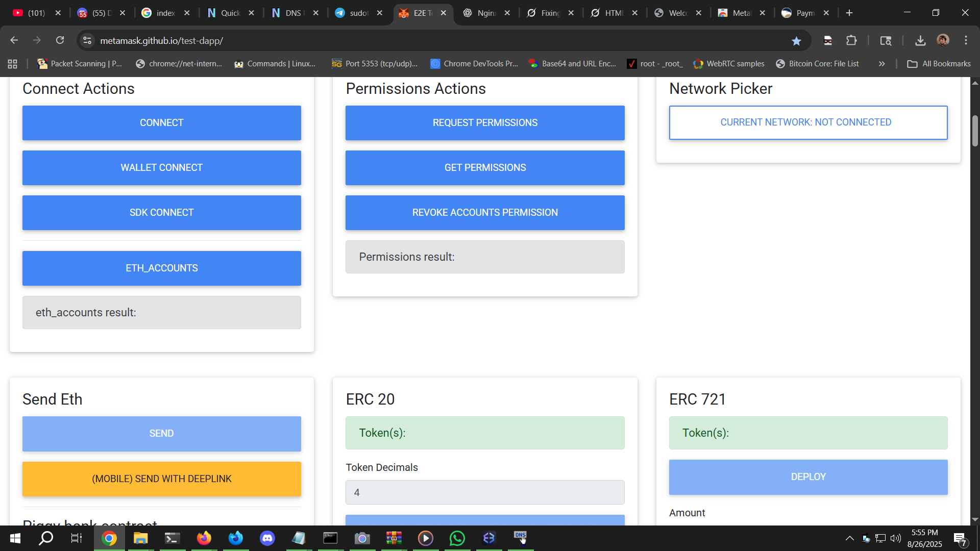Open Firefox from the taskbar

(204, 538)
